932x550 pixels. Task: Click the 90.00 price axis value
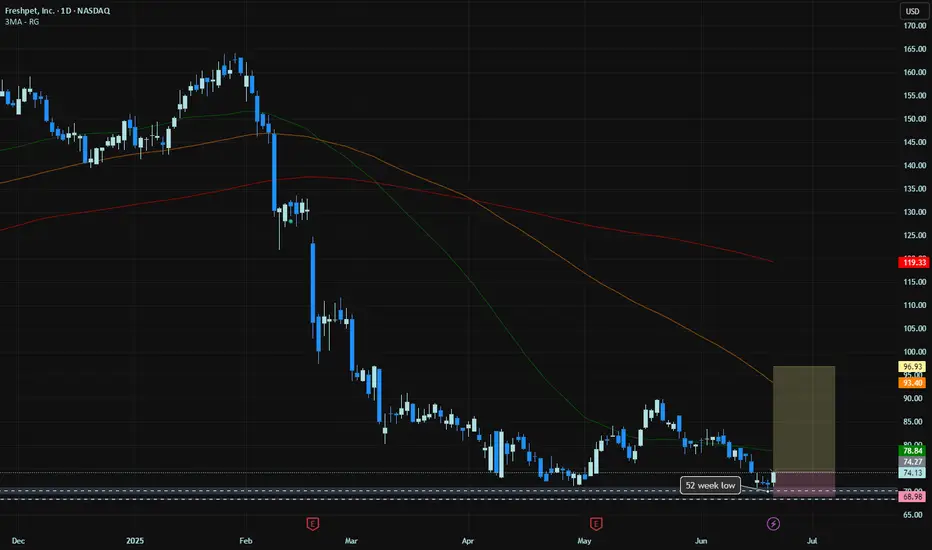tap(914, 398)
